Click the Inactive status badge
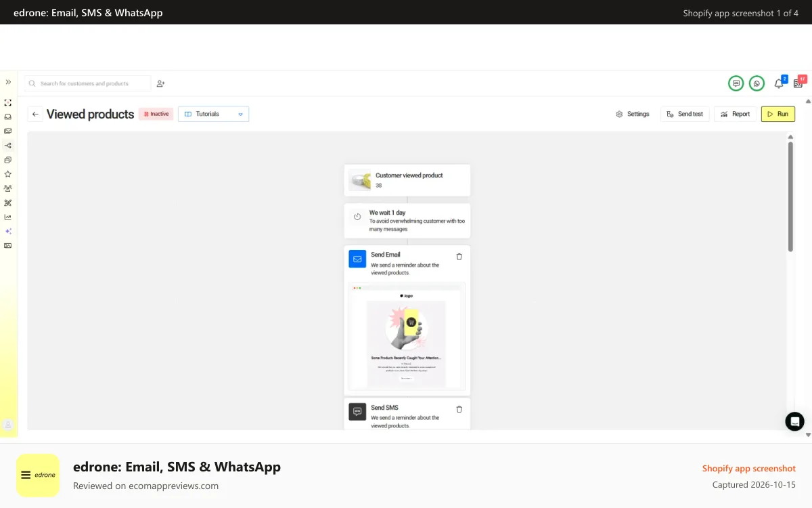The height and width of the screenshot is (508, 812). click(x=156, y=114)
